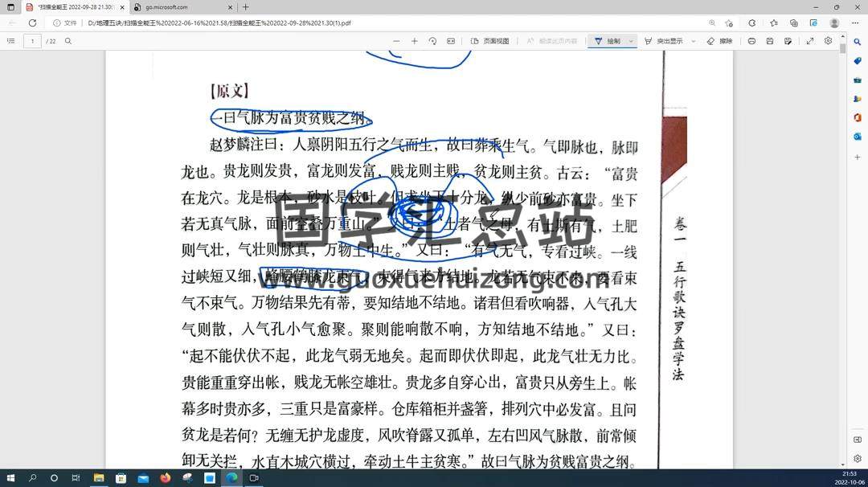Rotate the PDF page

click(x=432, y=41)
